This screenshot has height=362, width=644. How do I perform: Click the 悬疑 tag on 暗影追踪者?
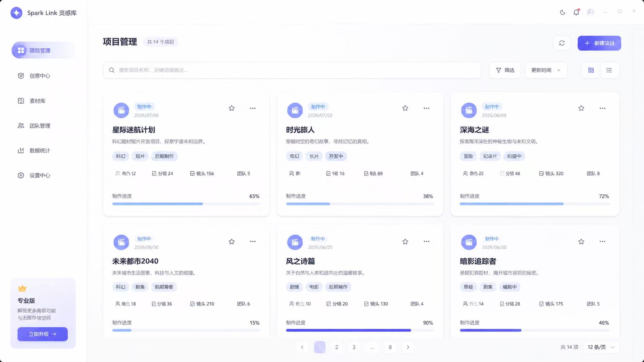468,287
